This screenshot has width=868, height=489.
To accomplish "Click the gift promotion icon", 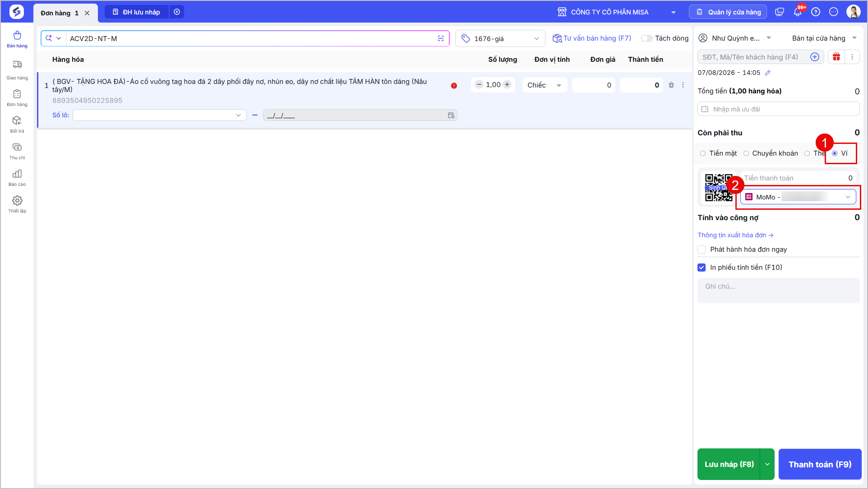I will (x=836, y=57).
